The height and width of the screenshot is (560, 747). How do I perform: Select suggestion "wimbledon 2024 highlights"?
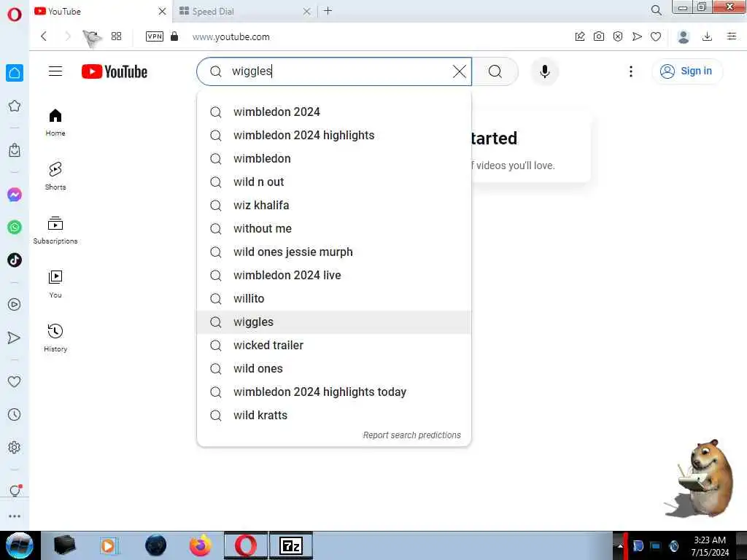coord(333,135)
